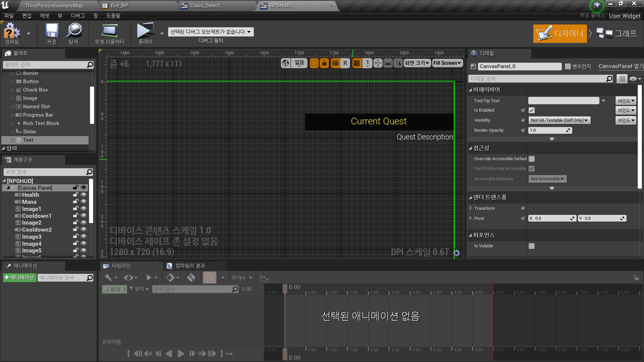Click the 애니메이션 add button
This screenshot has height=362, width=644.
point(19,278)
